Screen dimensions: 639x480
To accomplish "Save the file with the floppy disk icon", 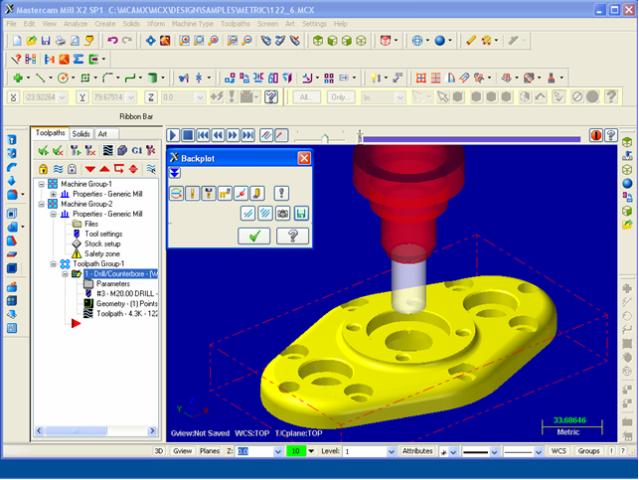I will 46,40.
